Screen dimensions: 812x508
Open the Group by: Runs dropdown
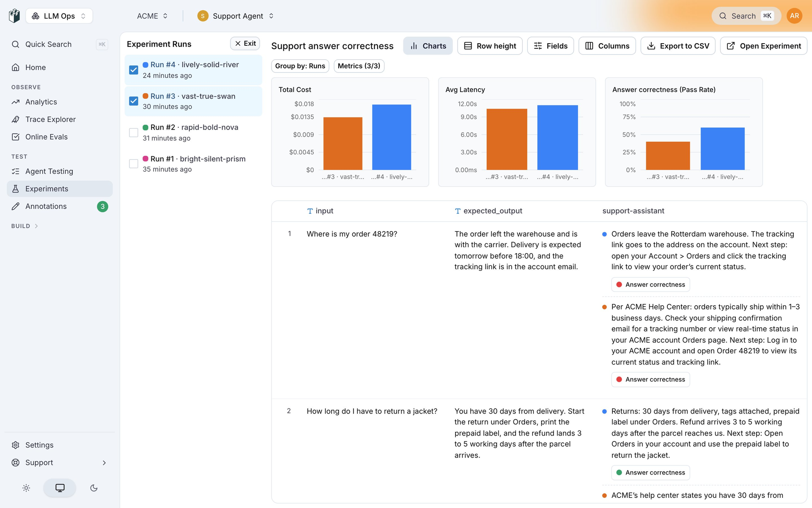coord(300,66)
